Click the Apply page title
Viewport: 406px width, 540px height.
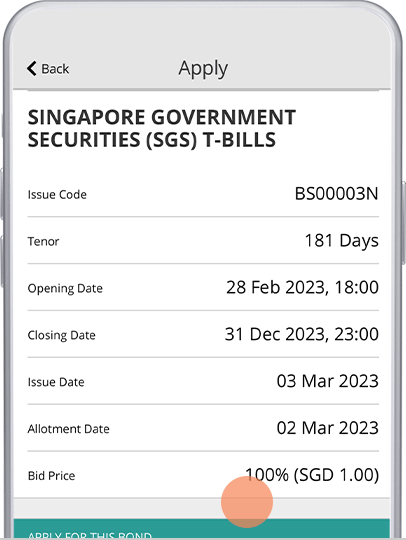tap(203, 69)
